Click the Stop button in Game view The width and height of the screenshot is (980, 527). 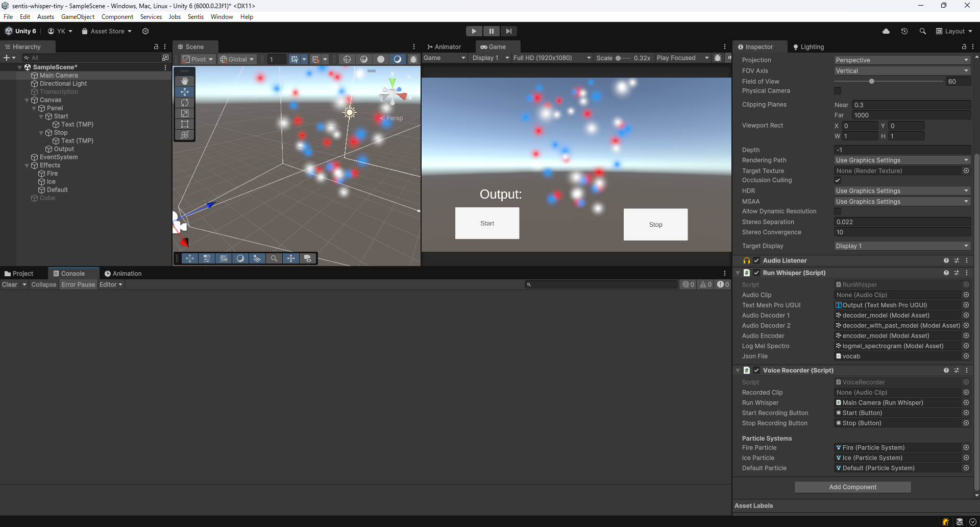(x=655, y=224)
